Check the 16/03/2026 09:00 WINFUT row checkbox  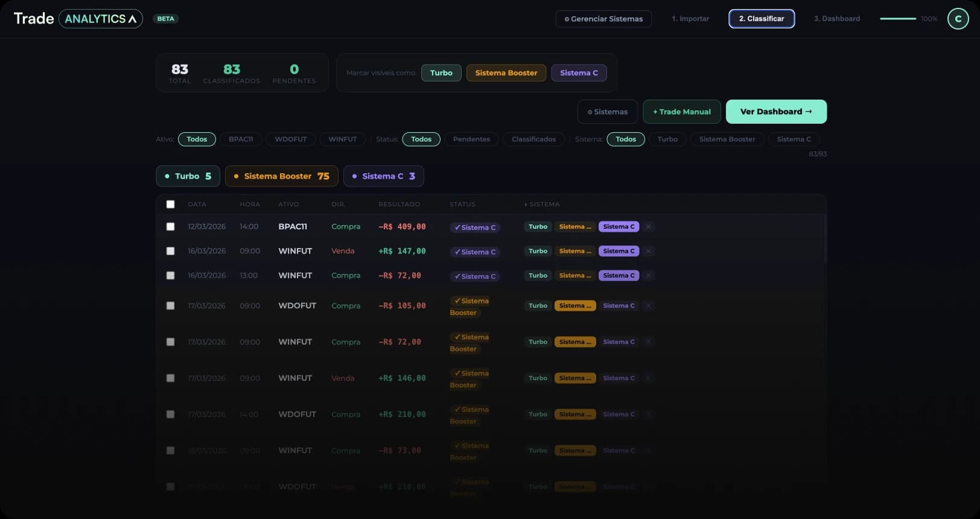point(170,251)
